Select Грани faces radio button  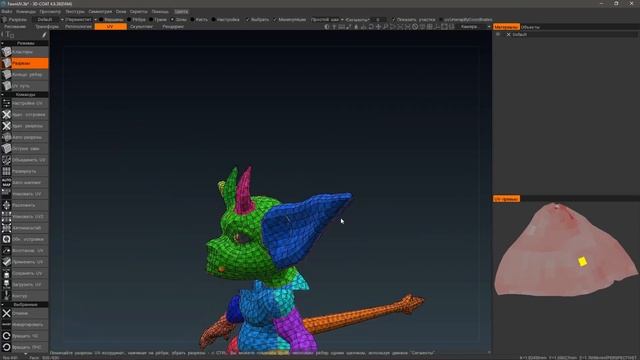(x=151, y=20)
